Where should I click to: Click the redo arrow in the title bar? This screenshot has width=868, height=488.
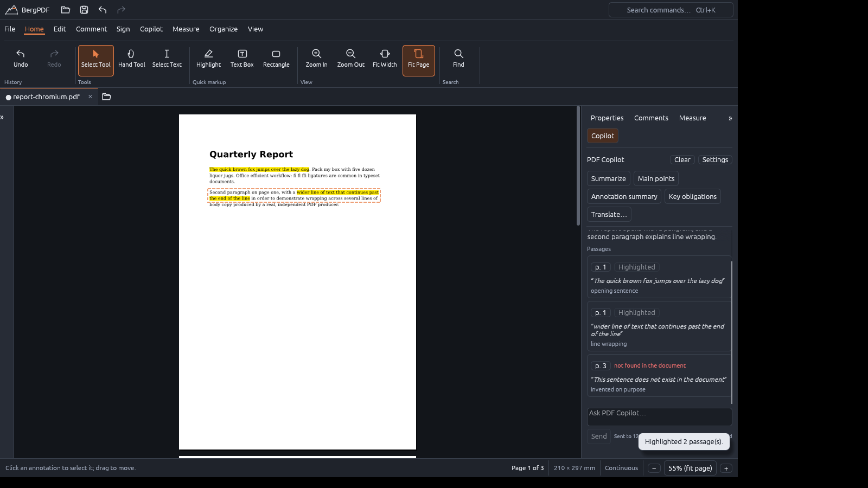click(x=121, y=10)
